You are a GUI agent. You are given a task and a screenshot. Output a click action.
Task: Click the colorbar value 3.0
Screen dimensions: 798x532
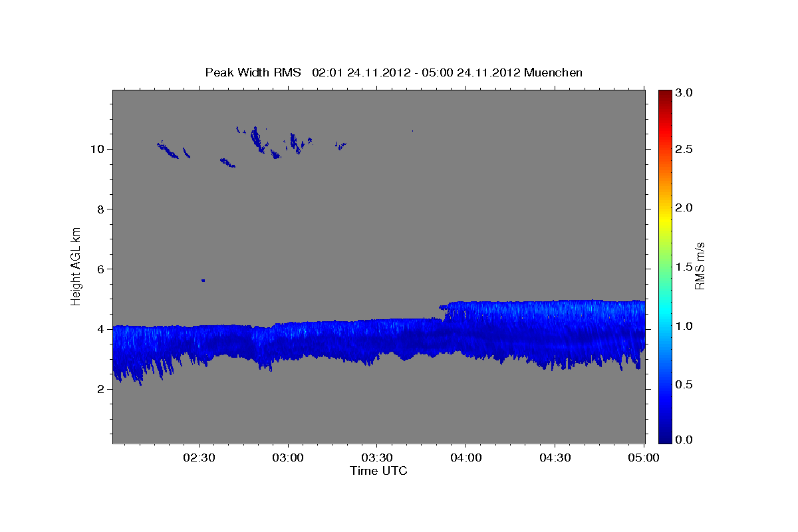[x=684, y=93]
